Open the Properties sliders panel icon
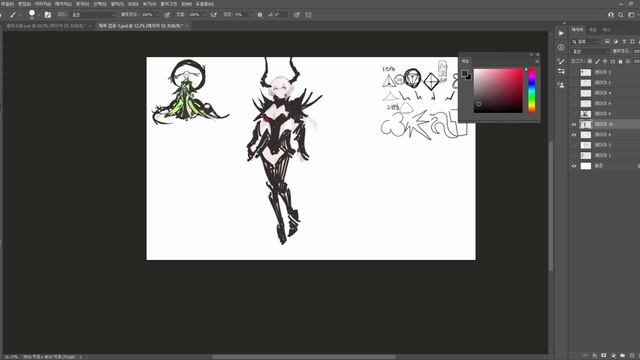The image size is (640, 360). 561,71
